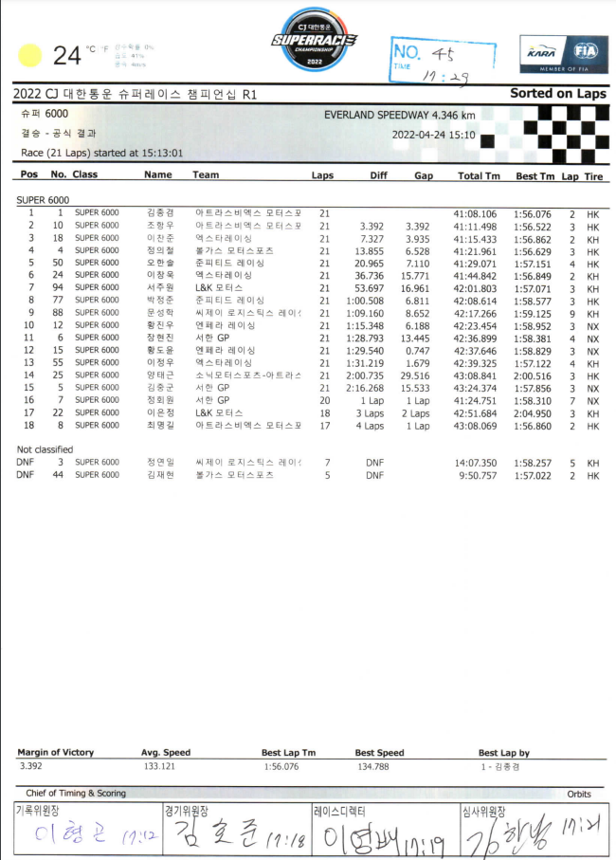616x860 pixels.
Task: Select the 'Best Lap Tm' label
Action: [x=288, y=753]
